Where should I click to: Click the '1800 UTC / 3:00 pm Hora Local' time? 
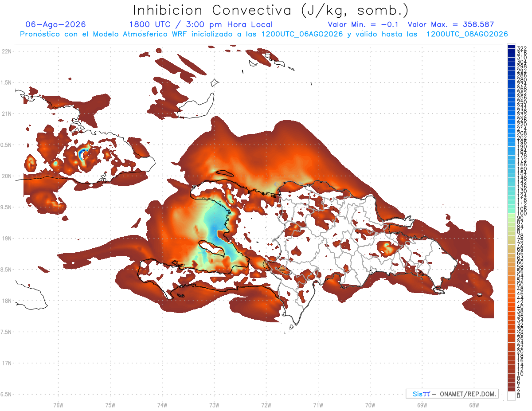click(x=201, y=24)
